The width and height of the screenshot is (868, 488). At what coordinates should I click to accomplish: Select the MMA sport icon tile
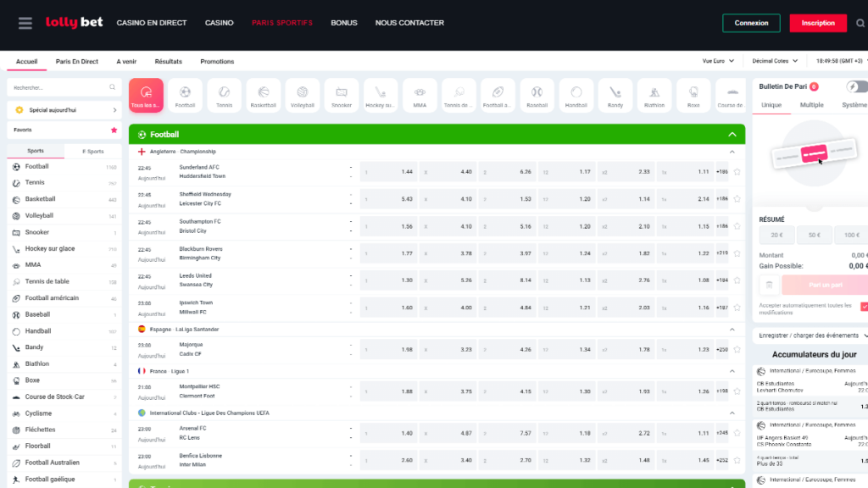tap(420, 95)
